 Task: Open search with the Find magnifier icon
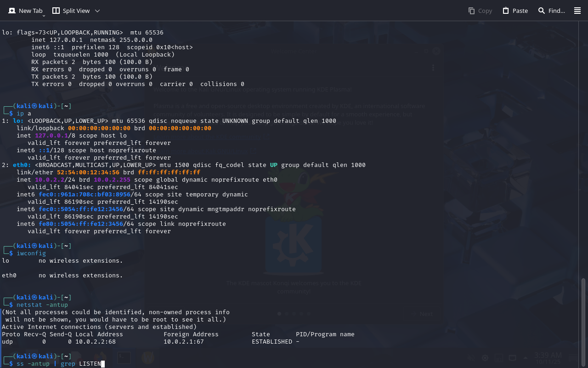(x=551, y=11)
